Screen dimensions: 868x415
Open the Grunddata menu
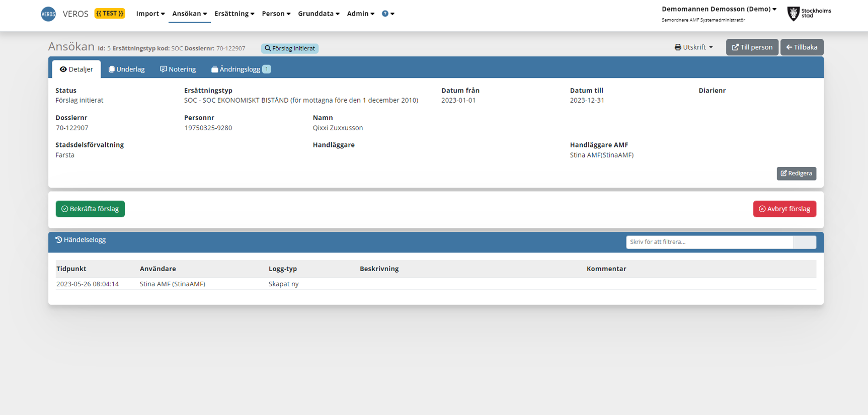point(319,14)
